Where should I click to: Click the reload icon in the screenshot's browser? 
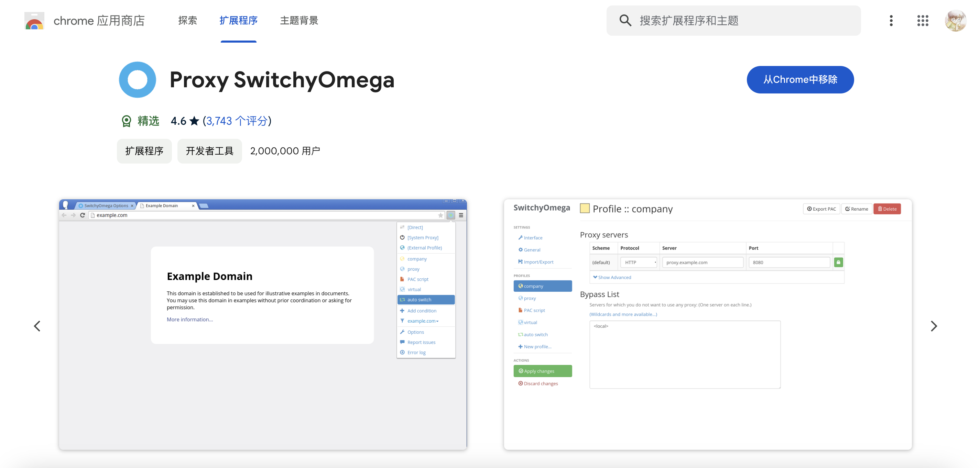coord(83,215)
